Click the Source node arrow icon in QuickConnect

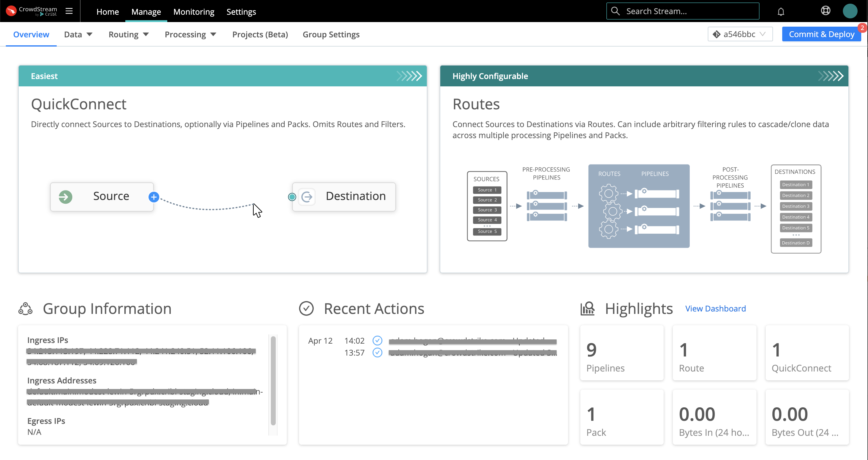click(x=65, y=197)
